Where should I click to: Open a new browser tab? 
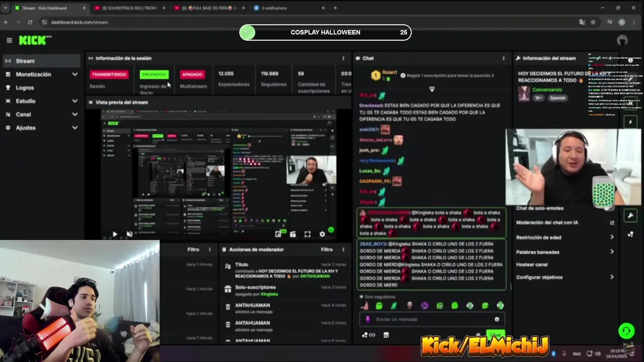(x=335, y=8)
